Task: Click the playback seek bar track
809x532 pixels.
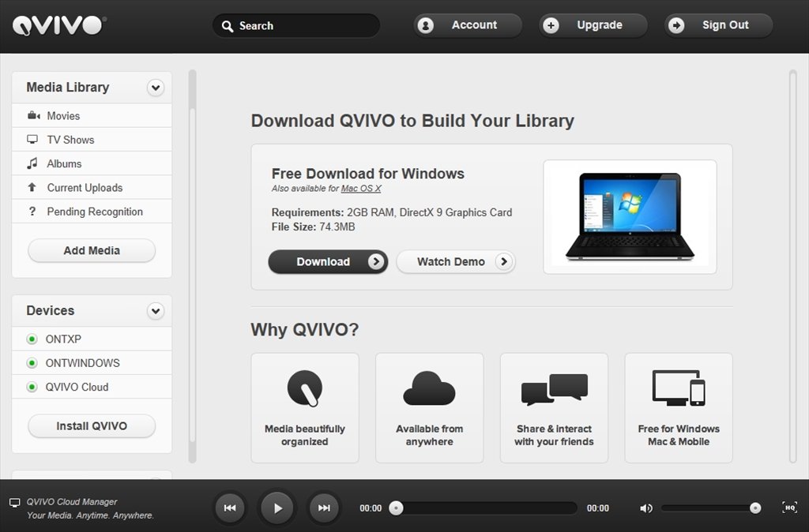Action: pos(484,508)
